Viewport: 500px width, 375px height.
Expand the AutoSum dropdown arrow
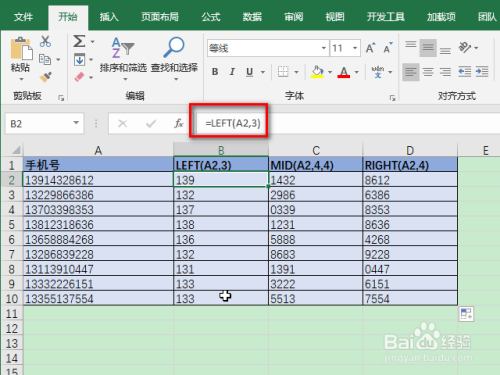pos(92,42)
